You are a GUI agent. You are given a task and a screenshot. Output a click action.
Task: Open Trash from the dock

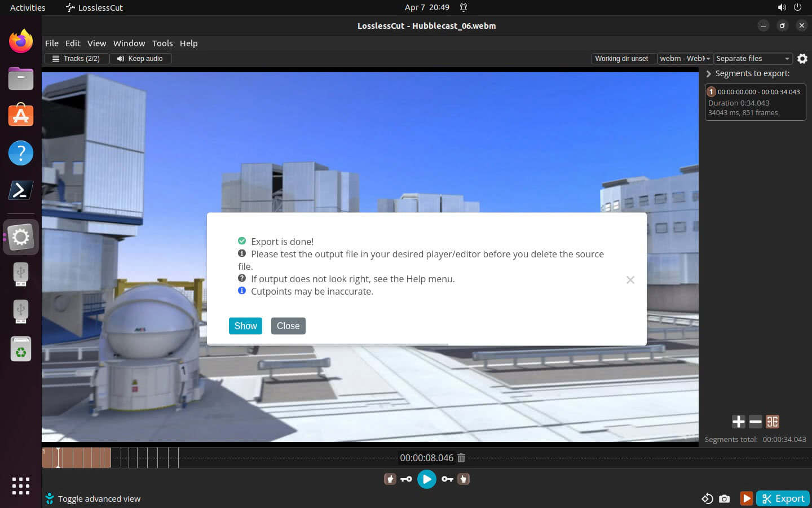[21, 349]
